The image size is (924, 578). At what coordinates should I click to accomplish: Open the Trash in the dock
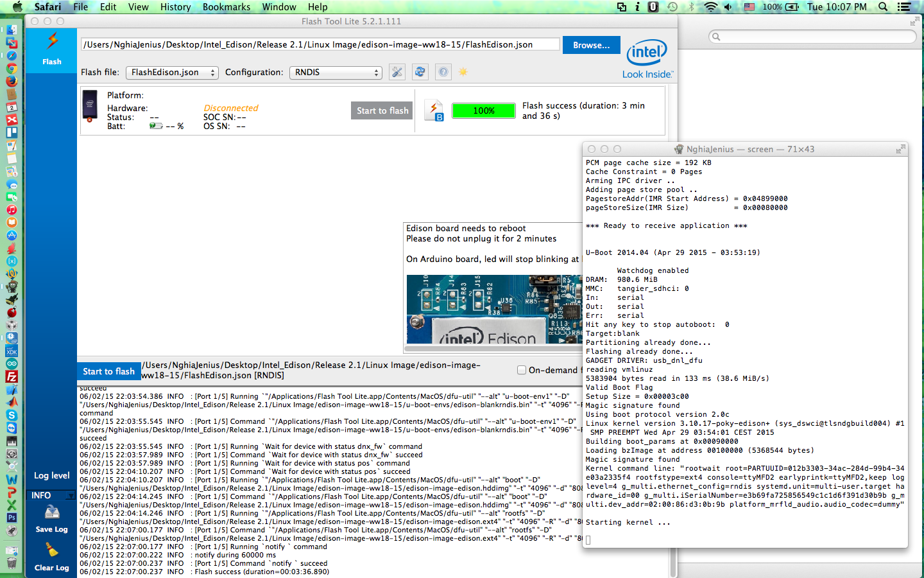point(12,562)
